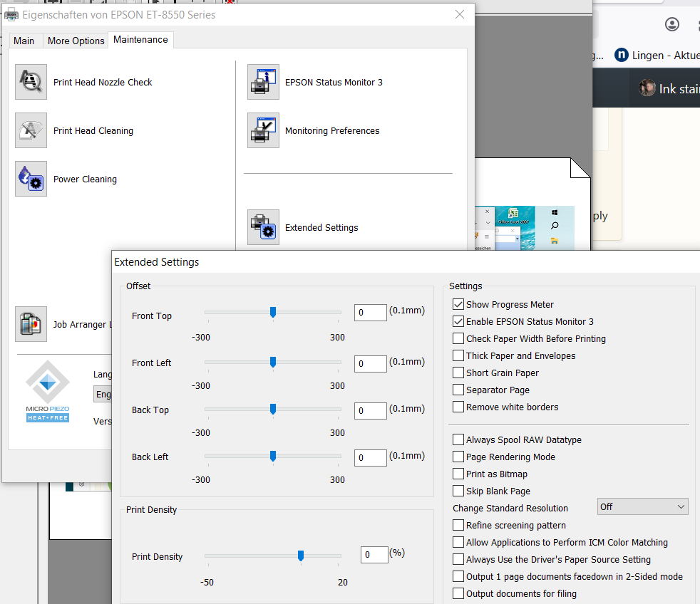Screen dimensions: 700x604
Task: Click the Front Top offset value field
Action: click(x=370, y=312)
